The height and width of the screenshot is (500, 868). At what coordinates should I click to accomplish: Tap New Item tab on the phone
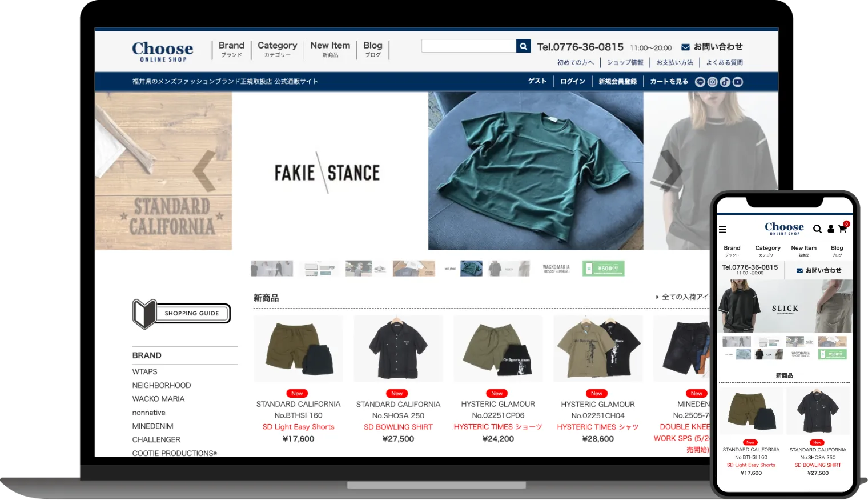(x=803, y=251)
